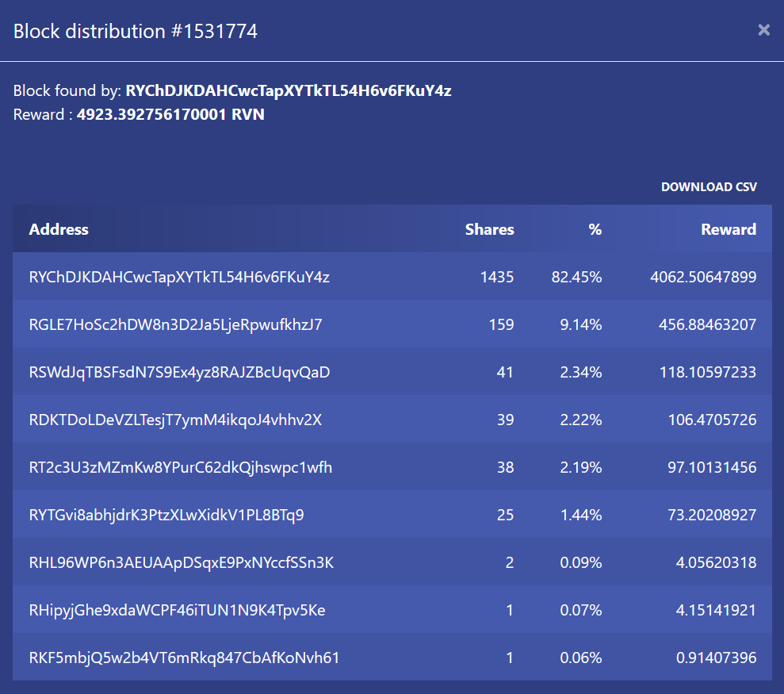Image resolution: width=784 pixels, height=694 pixels.
Task: Sort by the Reward column header
Action: coord(729,229)
